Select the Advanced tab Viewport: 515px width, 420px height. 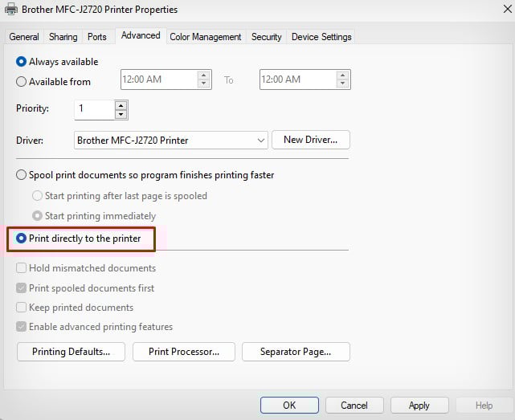coord(141,35)
